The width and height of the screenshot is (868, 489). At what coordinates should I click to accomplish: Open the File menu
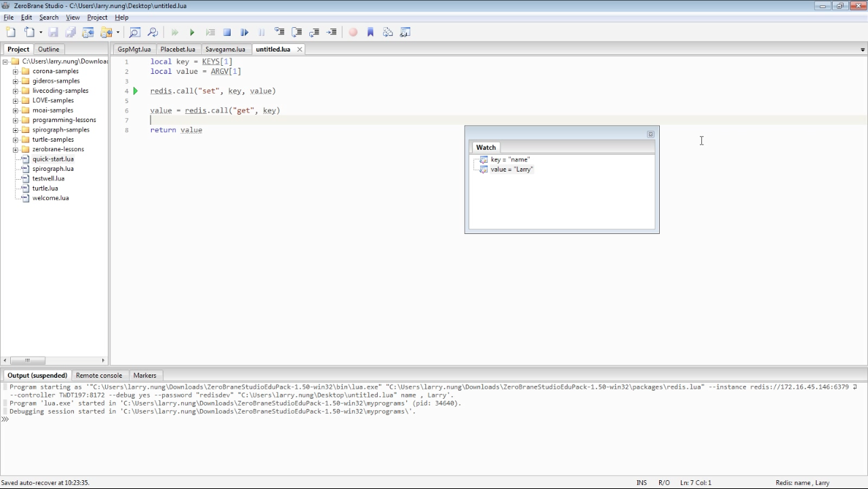point(9,18)
